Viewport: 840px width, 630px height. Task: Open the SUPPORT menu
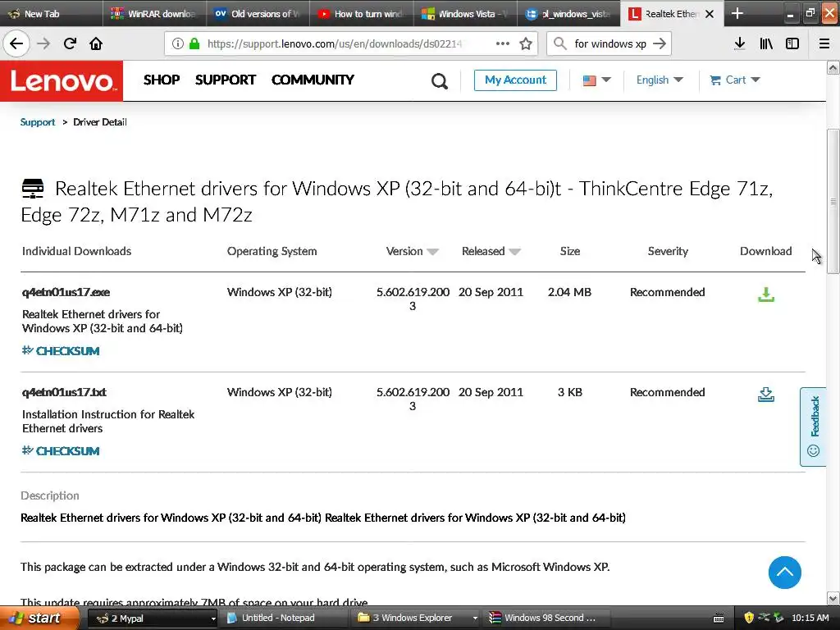pos(225,80)
